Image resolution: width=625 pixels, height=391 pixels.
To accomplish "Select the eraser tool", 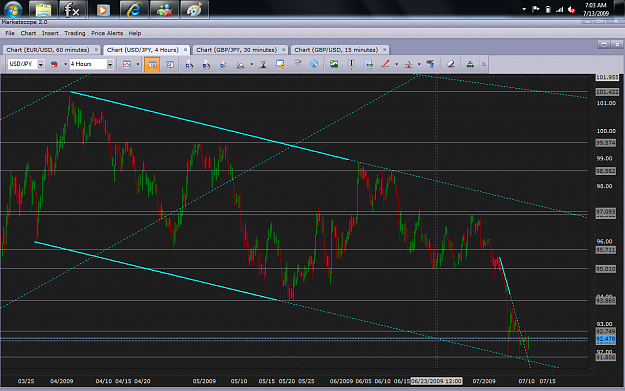I will point(451,64).
